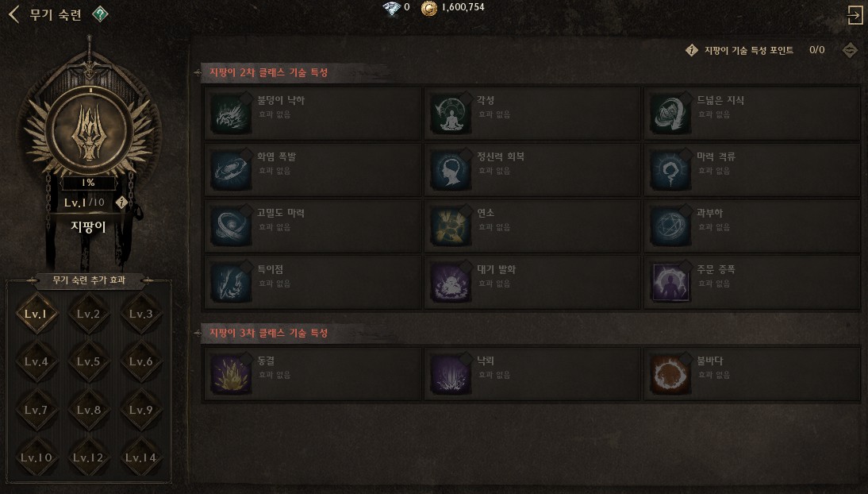Open the 드넓은 지식 trait entry
This screenshot has width=868, height=494.
(752, 113)
